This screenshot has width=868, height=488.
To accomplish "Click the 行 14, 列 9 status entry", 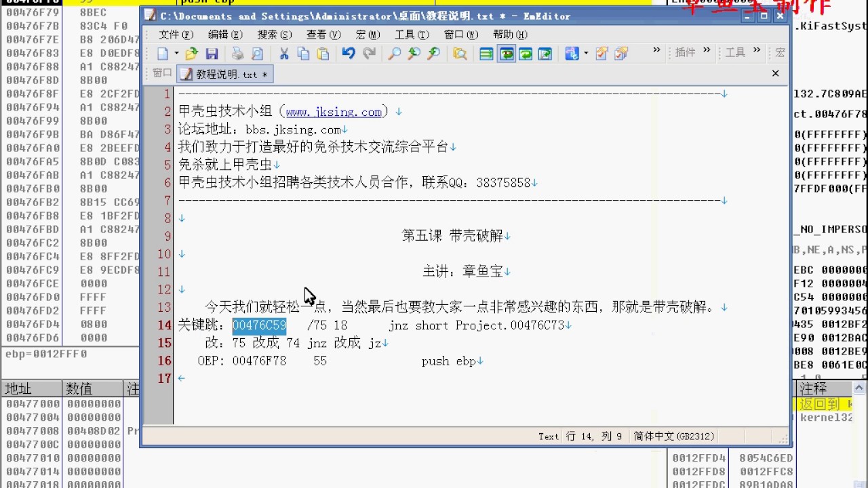I will pos(594,436).
